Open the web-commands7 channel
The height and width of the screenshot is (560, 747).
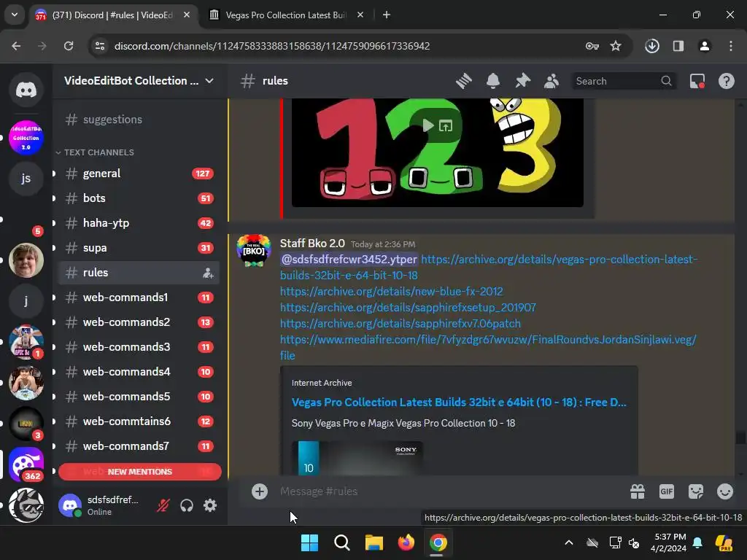pyautogui.click(x=138, y=446)
